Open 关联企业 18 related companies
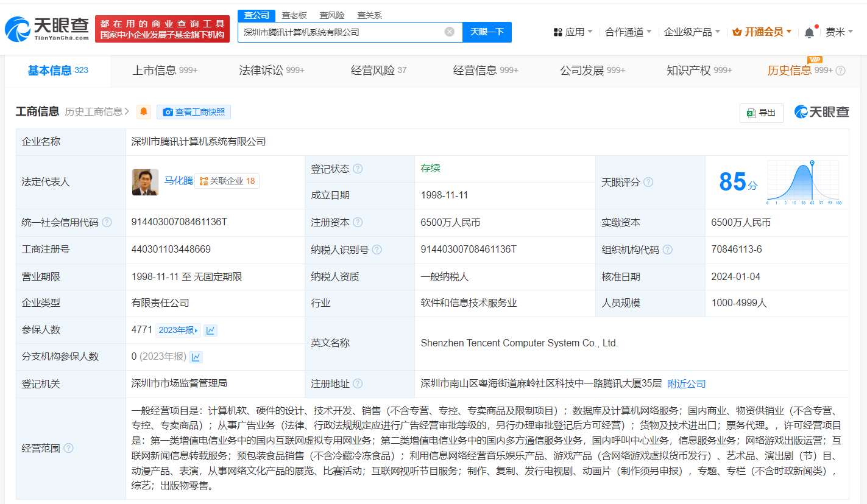Viewport: 867px width, 504px height. [x=227, y=181]
